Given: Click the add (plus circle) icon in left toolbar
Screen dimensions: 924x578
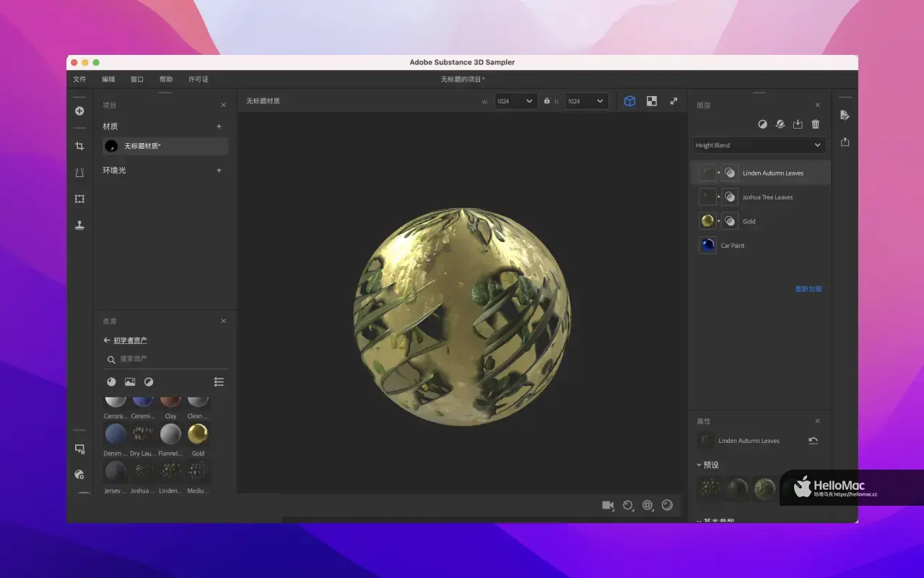Looking at the screenshot, I should tap(79, 111).
